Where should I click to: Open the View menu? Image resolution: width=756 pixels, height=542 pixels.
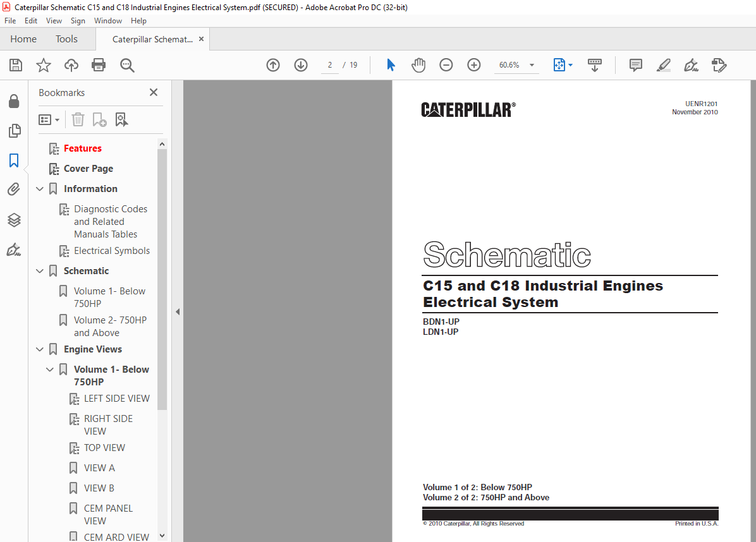coord(54,21)
